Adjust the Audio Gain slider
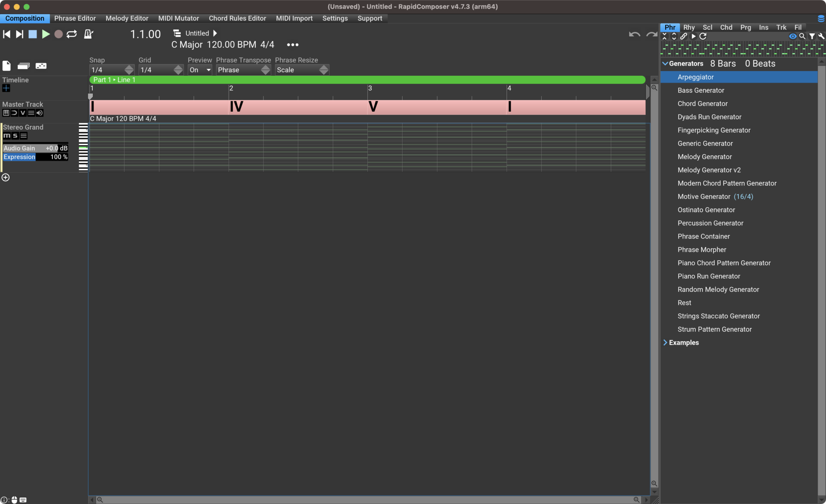Screen dimensions: 826x504 pos(35,148)
